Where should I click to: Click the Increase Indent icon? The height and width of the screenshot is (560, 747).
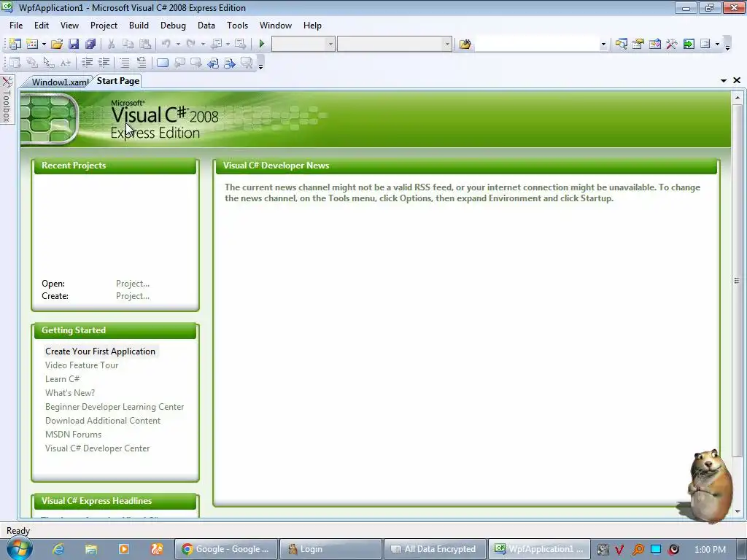(x=104, y=63)
